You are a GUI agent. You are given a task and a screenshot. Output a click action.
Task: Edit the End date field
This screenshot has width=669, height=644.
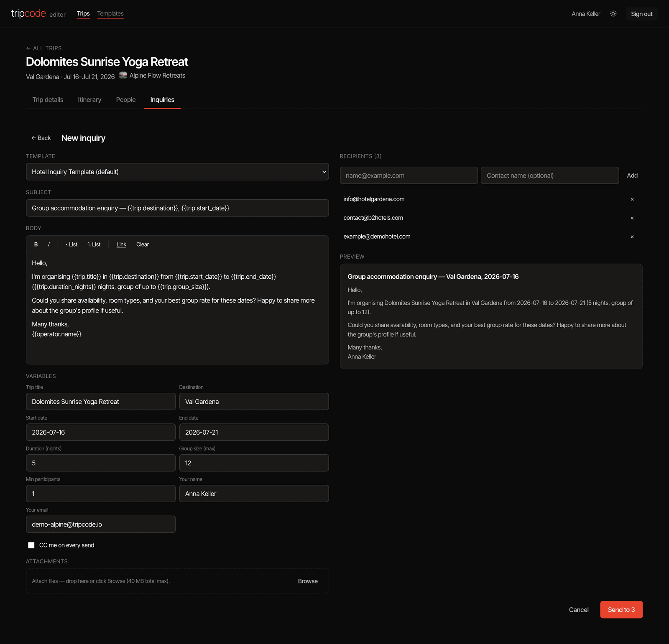254,432
